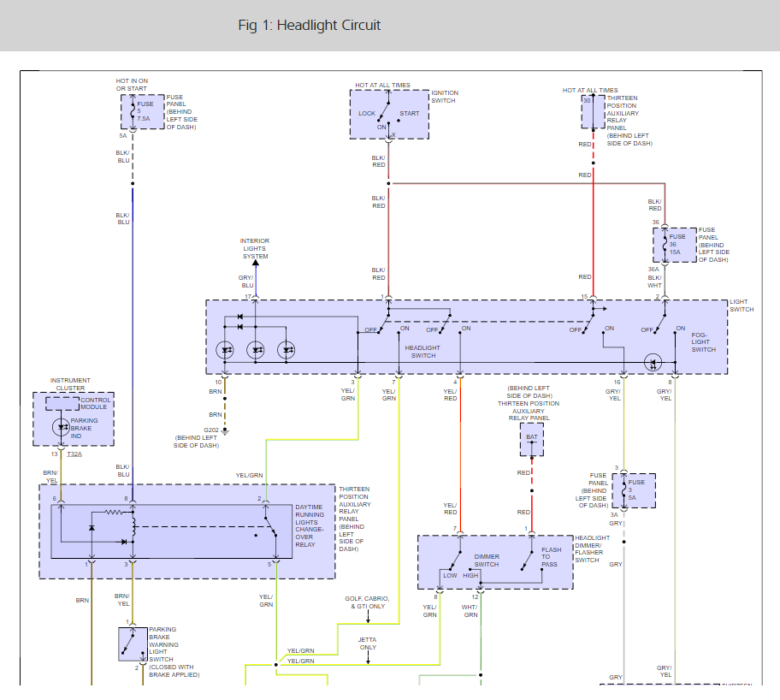Click the 'BLK/WHT' wire label under fuse 36
This screenshot has height=700, width=780.
coord(654,282)
